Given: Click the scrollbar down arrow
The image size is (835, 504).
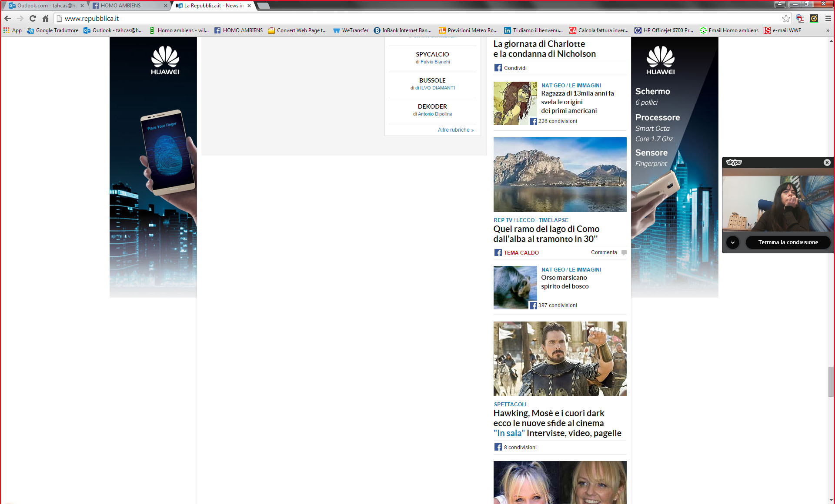Looking at the screenshot, I should coord(831,500).
